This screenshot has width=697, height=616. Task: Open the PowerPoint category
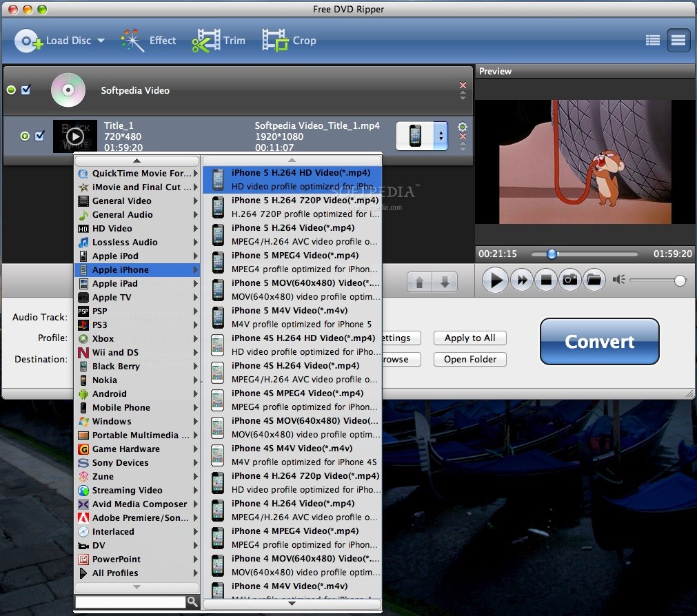[x=137, y=559]
